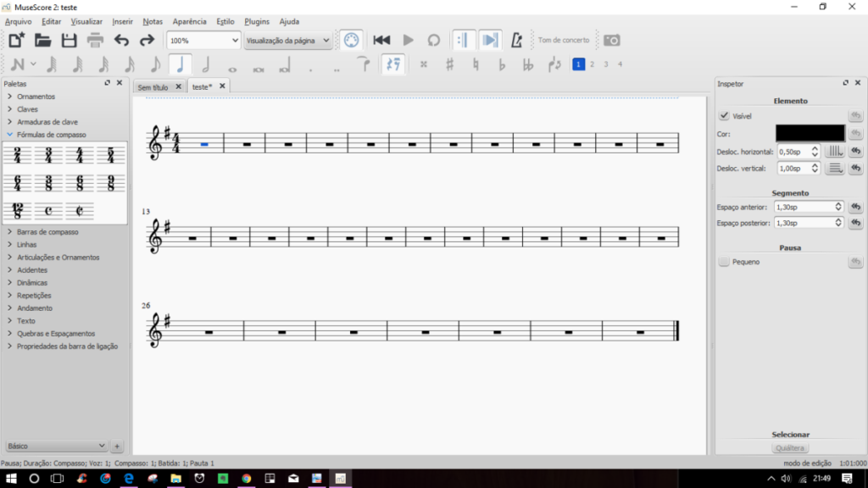Expand the Dinâmicas palette
The width and height of the screenshot is (868, 488).
tap(32, 283)
